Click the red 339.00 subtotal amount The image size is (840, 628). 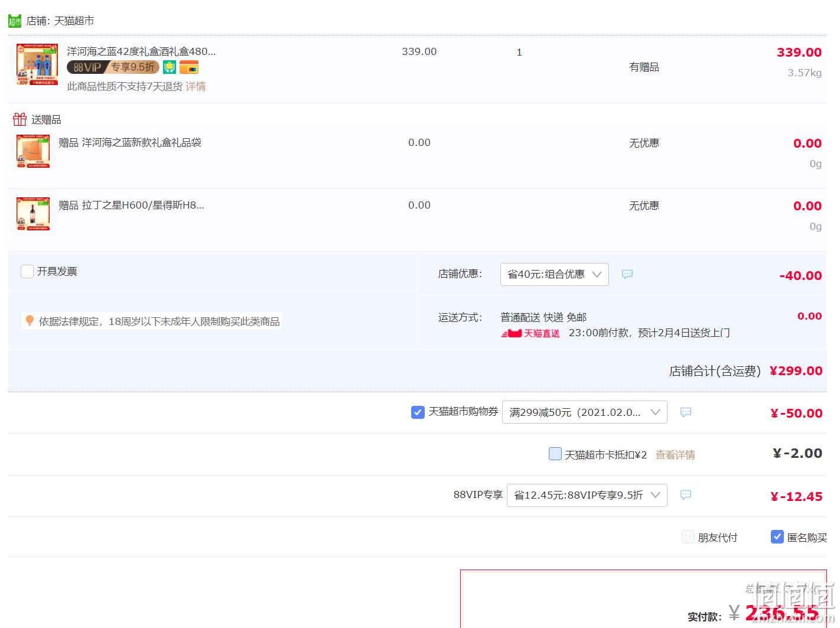(799, 53)
